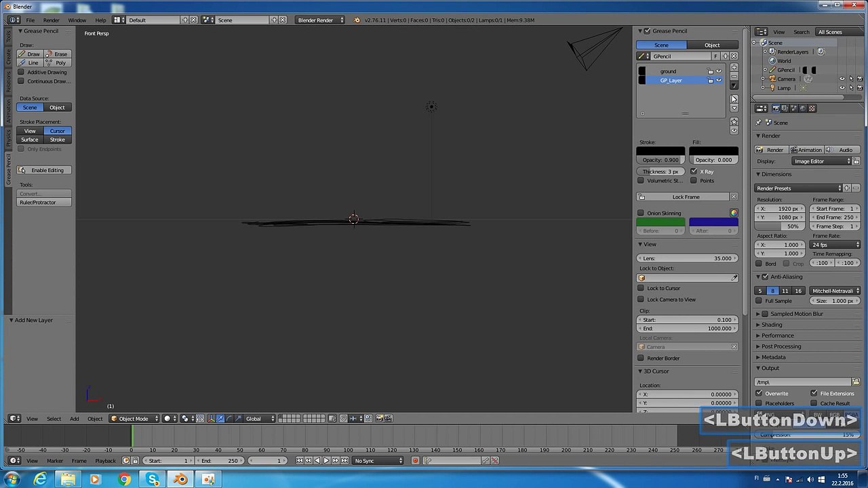This screenshot has width=868, height=488.
Task: Set stroke placement to Surface
Action: click(30, 140)
